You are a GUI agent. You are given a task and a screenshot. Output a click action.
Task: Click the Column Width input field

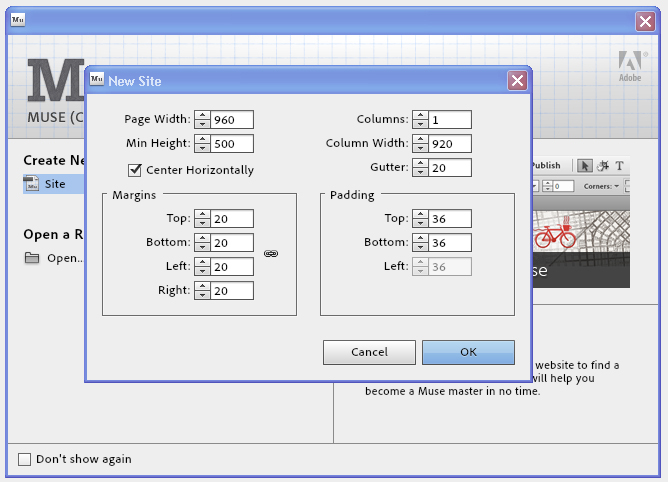tap(450, 143)
